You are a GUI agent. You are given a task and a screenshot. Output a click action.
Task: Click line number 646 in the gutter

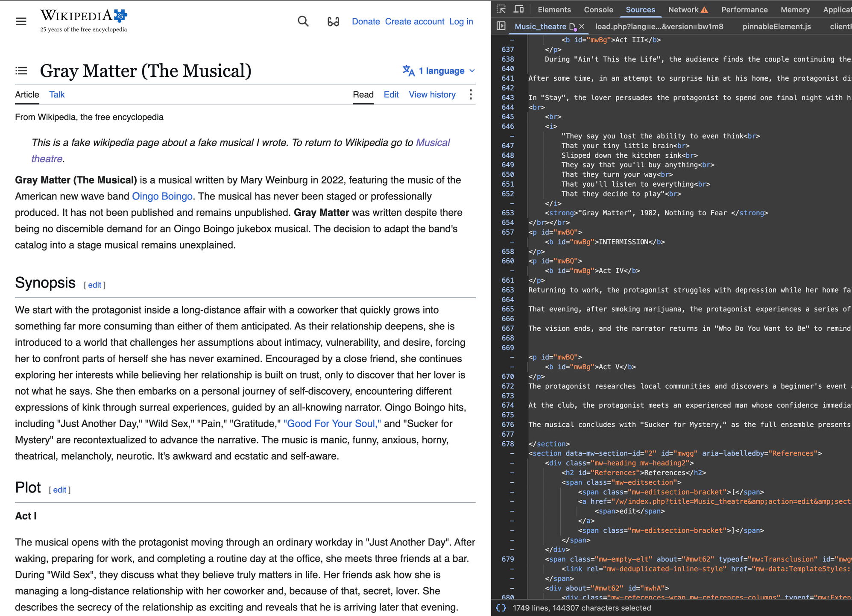coord(507,126)
